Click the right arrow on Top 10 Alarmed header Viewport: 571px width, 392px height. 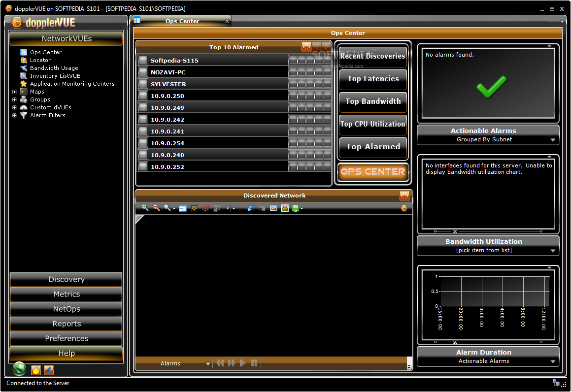tap(326, 47)
